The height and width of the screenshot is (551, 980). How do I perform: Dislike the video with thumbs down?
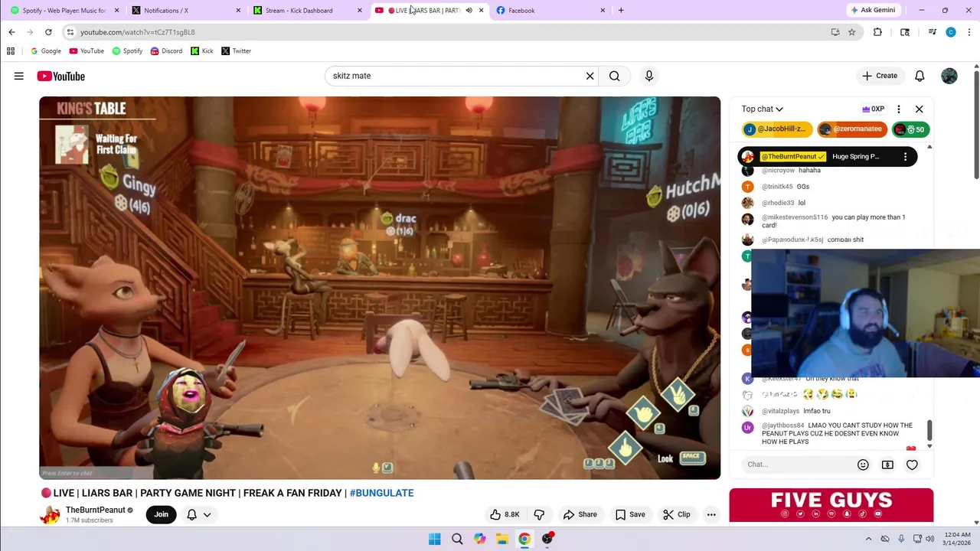(539, 514)
